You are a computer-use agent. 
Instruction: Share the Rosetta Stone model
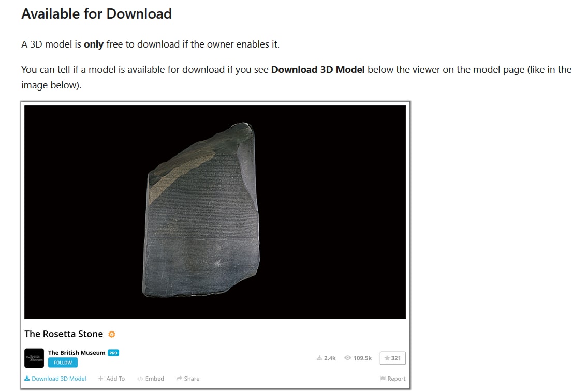(188, 379)
